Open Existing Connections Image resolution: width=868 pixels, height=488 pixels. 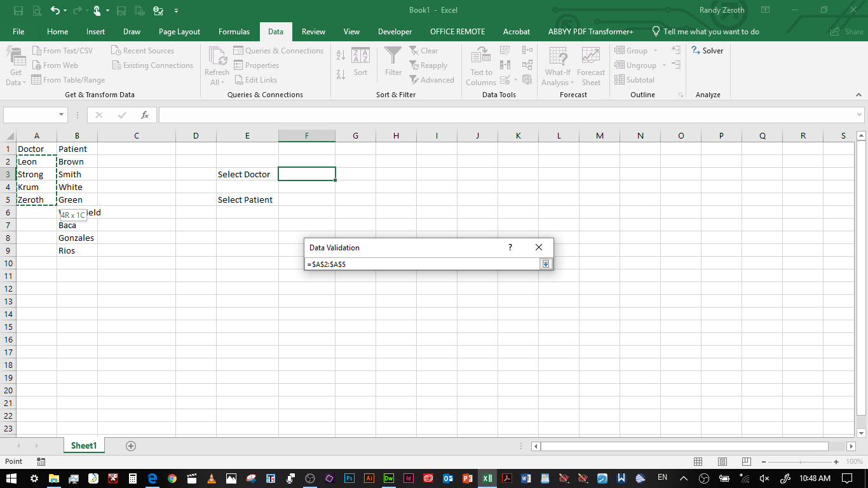153,65
